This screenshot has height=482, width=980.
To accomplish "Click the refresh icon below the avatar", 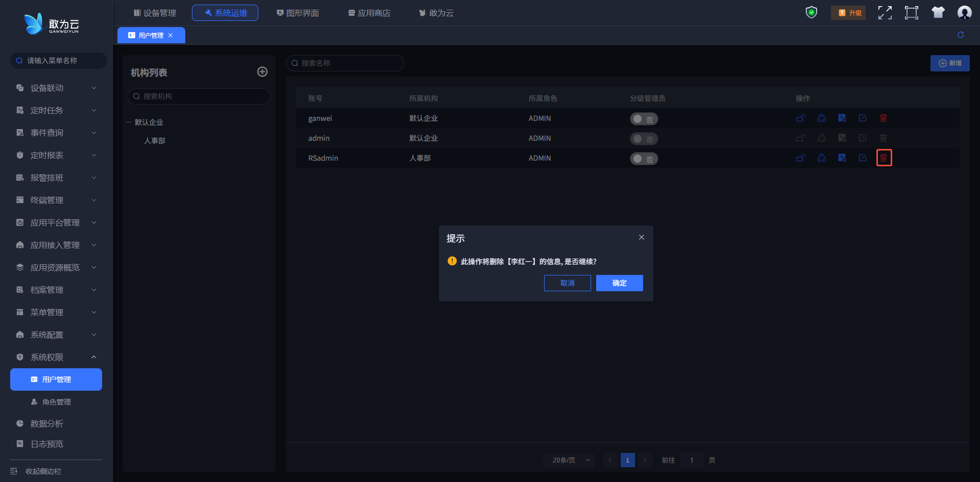I will click(960, 35).
